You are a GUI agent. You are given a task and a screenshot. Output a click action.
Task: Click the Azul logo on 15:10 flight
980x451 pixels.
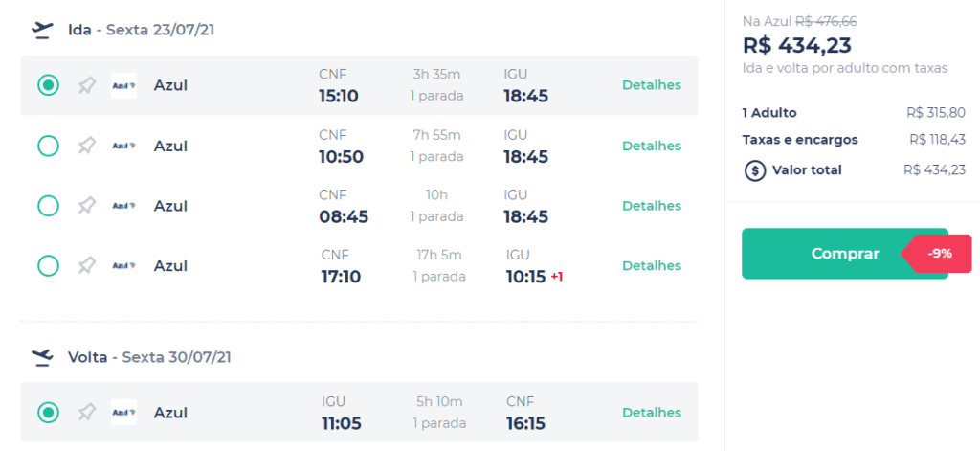click(123, 85)
